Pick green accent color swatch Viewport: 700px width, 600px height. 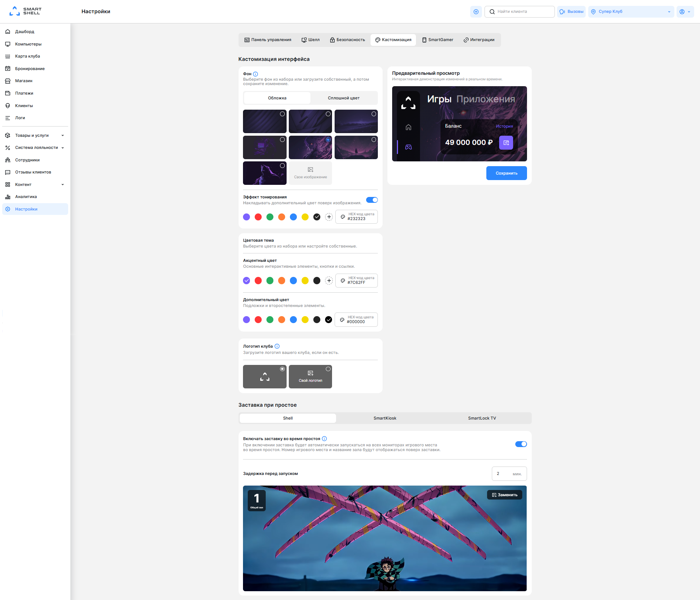coord(270,281)
